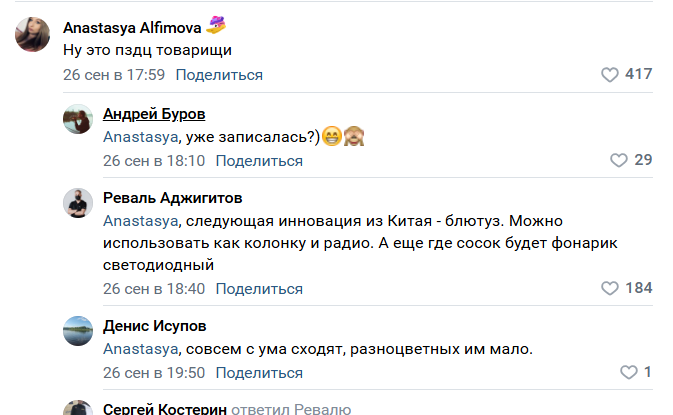Click Поделиться under Андрей Буров's reply
Screen dimensions: 673x415
[259, 160]
